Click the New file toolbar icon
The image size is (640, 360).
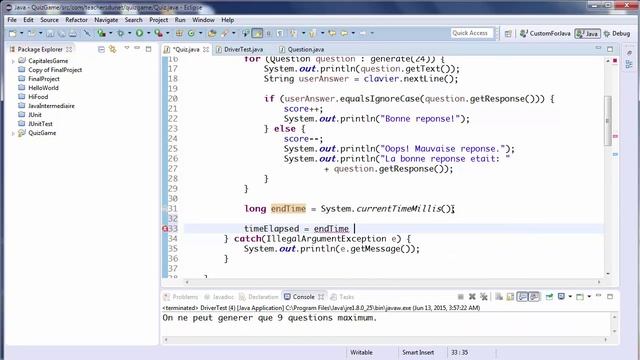[x=13, y=33]
